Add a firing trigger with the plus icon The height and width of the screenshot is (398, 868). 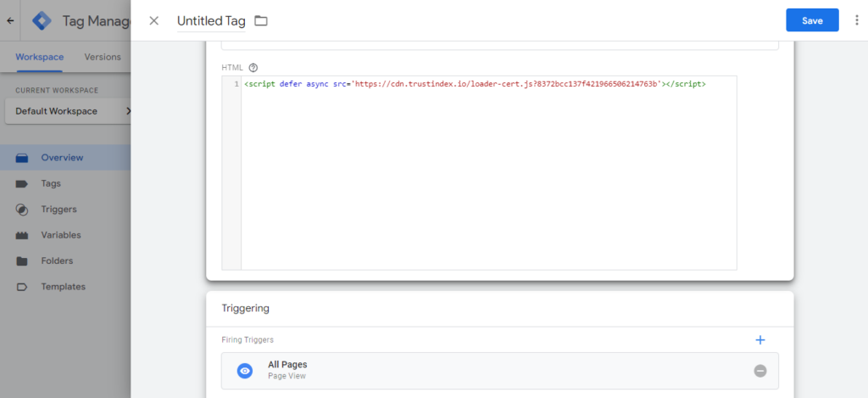tap(759, 340)
